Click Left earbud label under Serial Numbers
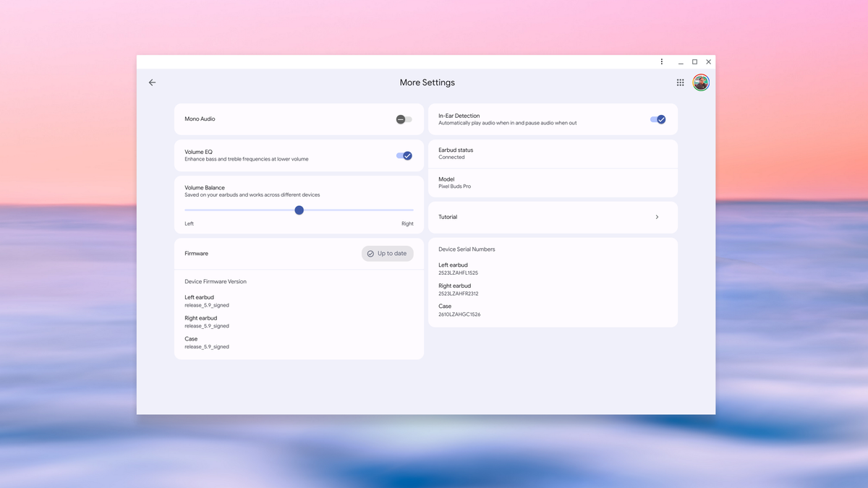Viewport: 868px width, 488px height. [x=453, y=265]
